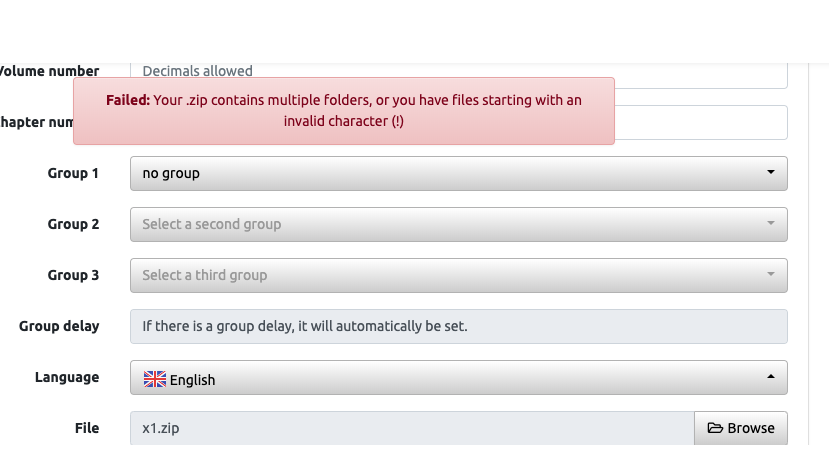Click the up-arrow caret of Language dropdown
The height and width of the screenshot is (472, 829).
click(x=770, y=378)
